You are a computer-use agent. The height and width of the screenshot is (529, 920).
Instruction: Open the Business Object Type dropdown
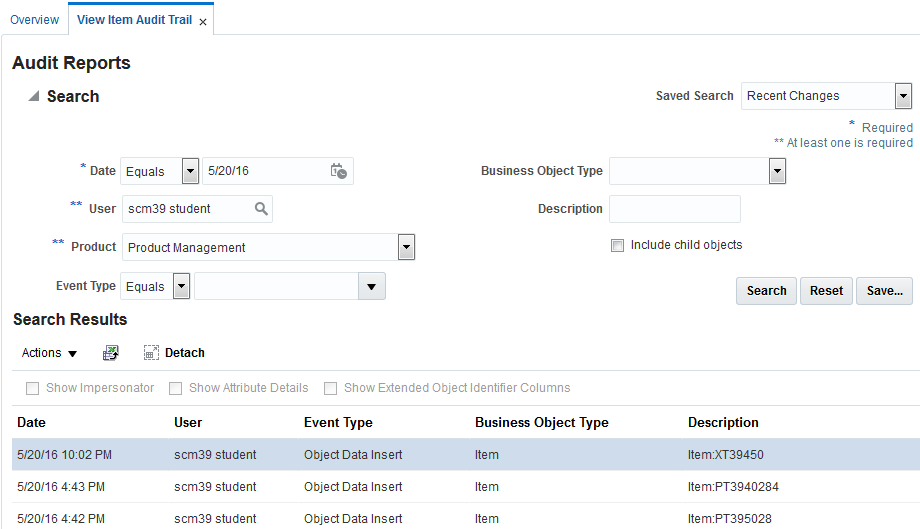(777, 171)
